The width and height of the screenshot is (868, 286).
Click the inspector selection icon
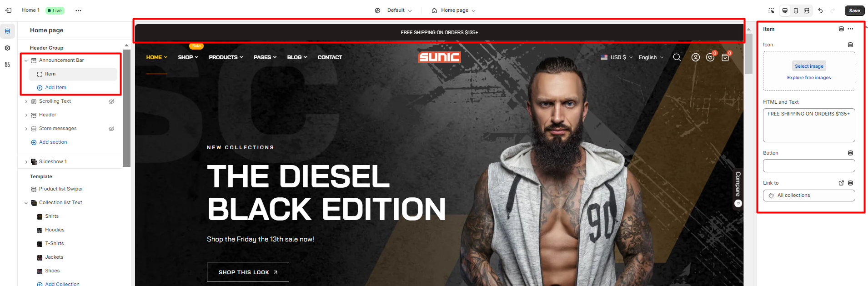tap(771, 10)
